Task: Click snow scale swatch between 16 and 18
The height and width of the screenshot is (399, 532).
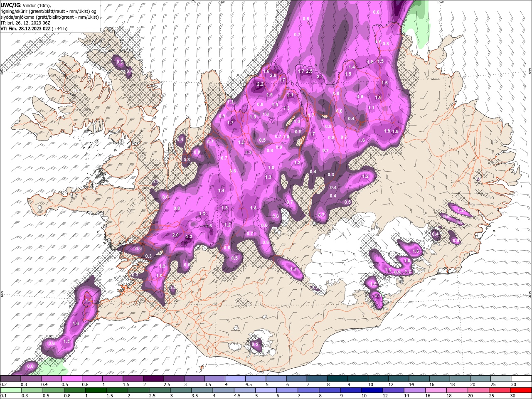Action: tap(440, 379)
